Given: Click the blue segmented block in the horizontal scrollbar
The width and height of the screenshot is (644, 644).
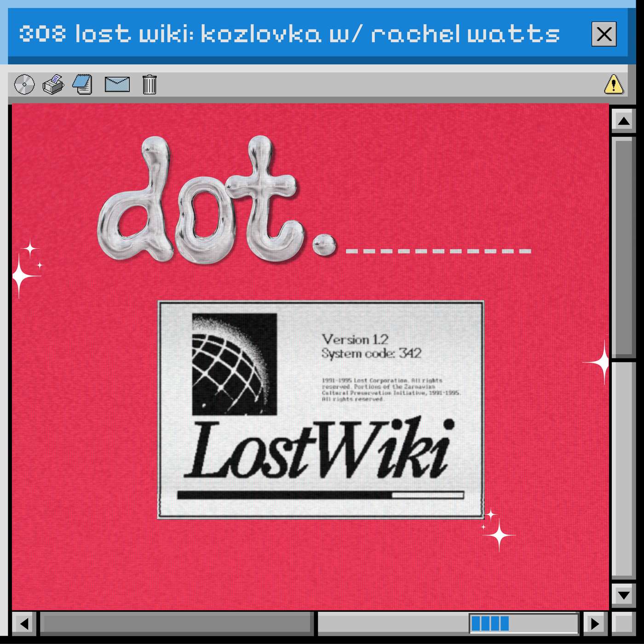Looking at the screenshot, I should point(490,624).
